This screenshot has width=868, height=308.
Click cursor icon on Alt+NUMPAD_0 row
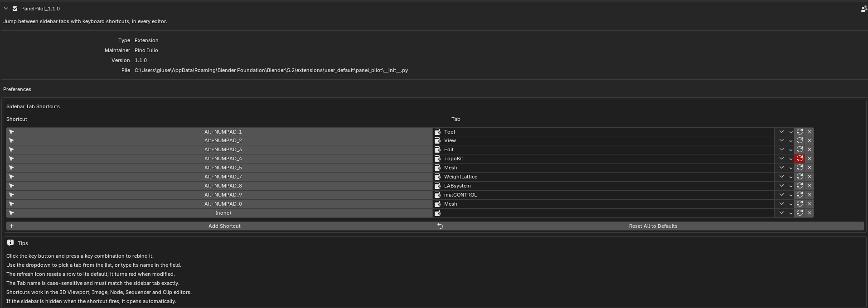12,204
